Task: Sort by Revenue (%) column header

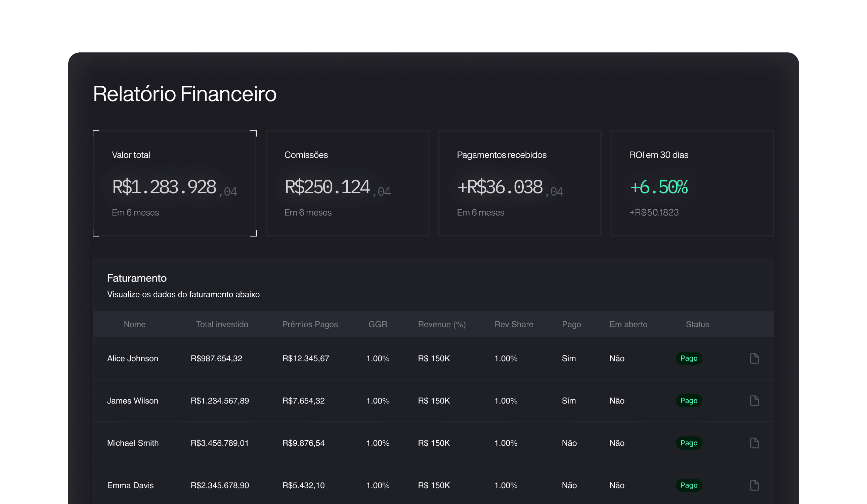Action: click(x=442, y=324)
